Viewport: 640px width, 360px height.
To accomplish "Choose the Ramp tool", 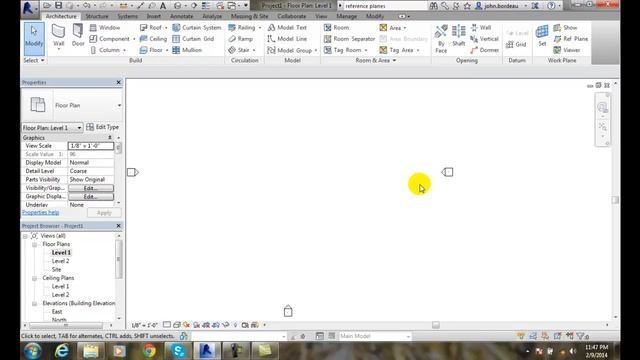I will point(241,39).
